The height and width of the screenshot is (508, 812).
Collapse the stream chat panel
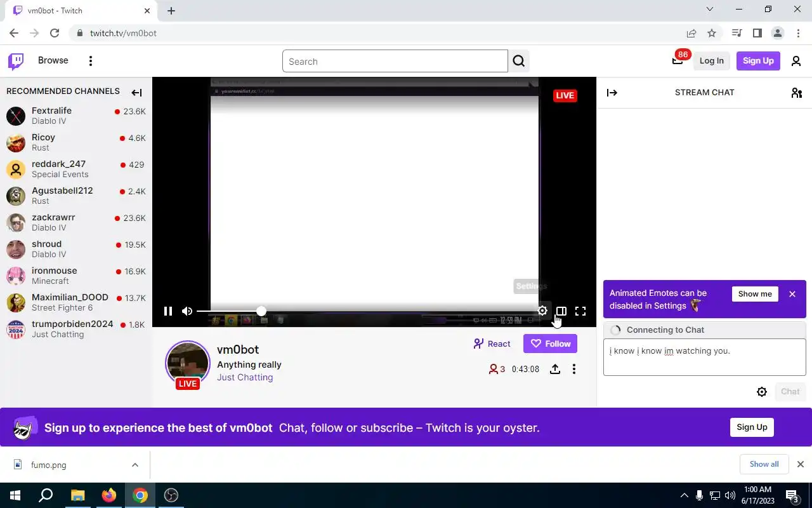[612, 93]
